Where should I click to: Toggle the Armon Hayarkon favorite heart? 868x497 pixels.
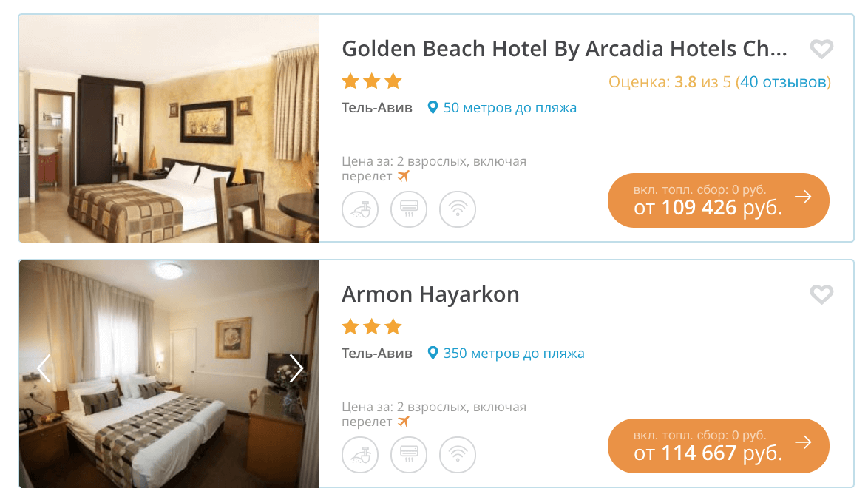pyautogui.click(x=821, y=295)
